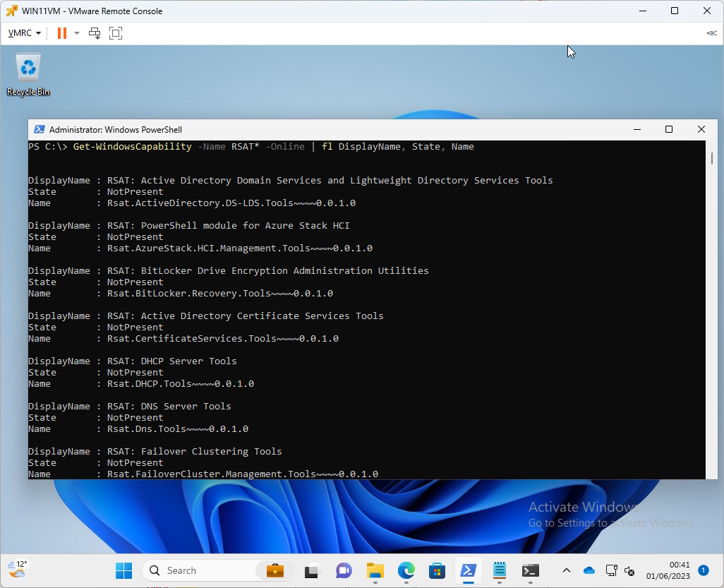Screen dimensions: 724x588
Task: Select the Recycle Bin desktop icon
Action: [x=28, y=74]
